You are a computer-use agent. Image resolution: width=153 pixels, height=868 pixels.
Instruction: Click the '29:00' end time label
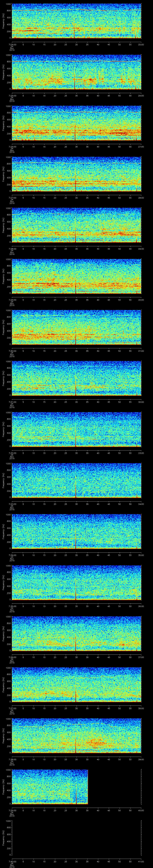(x=141, y=249)
